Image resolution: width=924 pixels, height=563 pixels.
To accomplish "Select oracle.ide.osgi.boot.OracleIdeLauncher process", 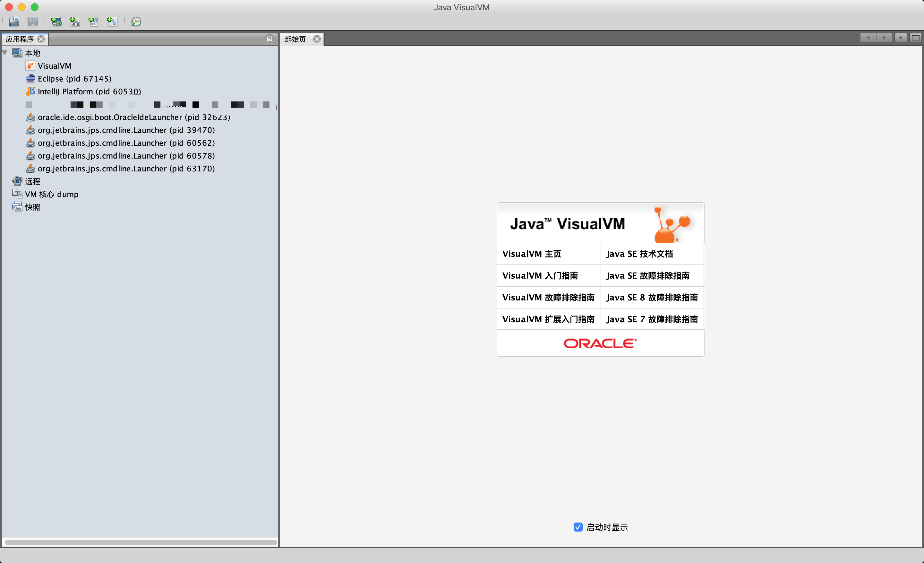I will [134, 117].
